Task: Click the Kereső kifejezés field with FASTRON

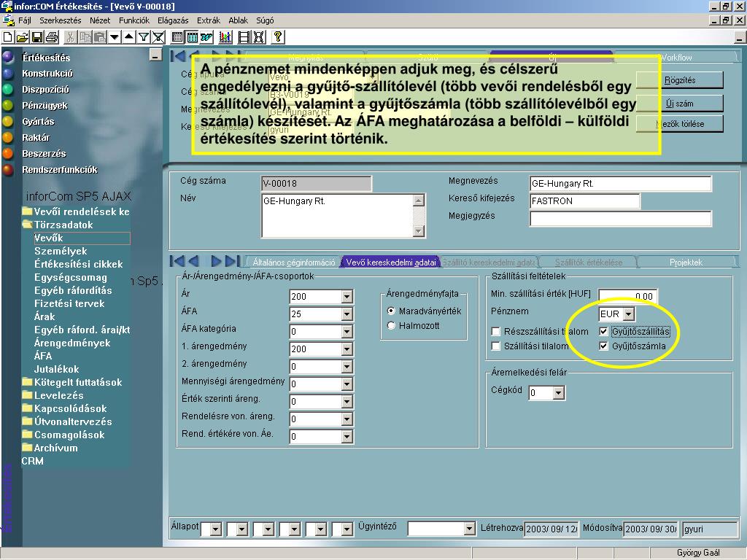Action: pos(585,201)
